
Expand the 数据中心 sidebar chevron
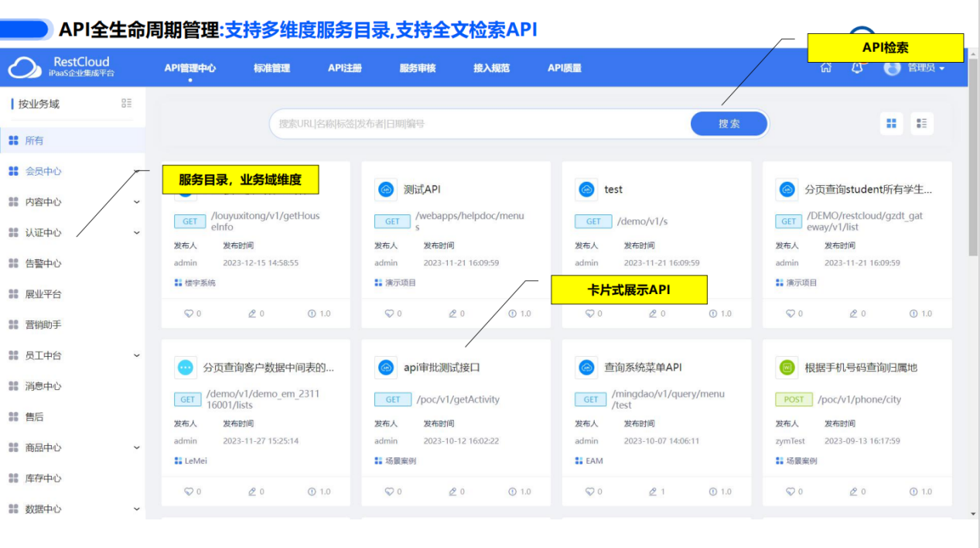pos(137,509)
